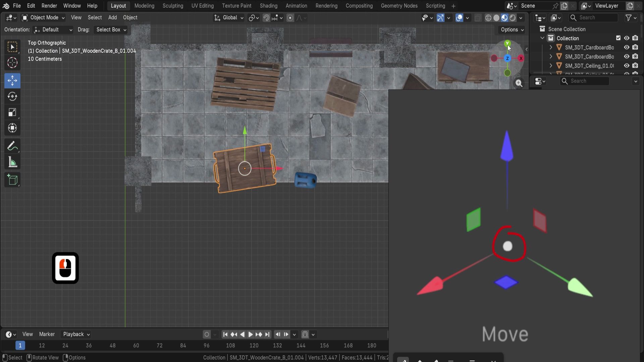Viewport: 644px width, 362px height.
Task: Click the viewport Options button
Action: pos(512,30)
